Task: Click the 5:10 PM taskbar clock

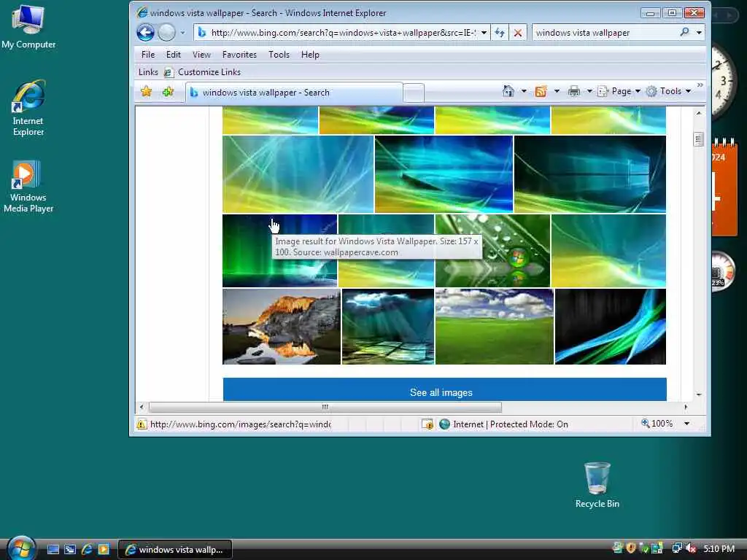Action: (719, 549)
